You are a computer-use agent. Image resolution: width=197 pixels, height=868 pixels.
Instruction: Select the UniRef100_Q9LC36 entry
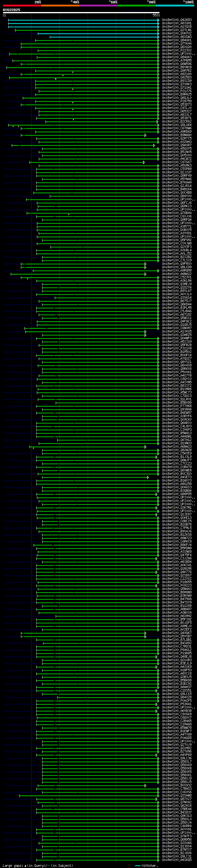click(177, 758)
